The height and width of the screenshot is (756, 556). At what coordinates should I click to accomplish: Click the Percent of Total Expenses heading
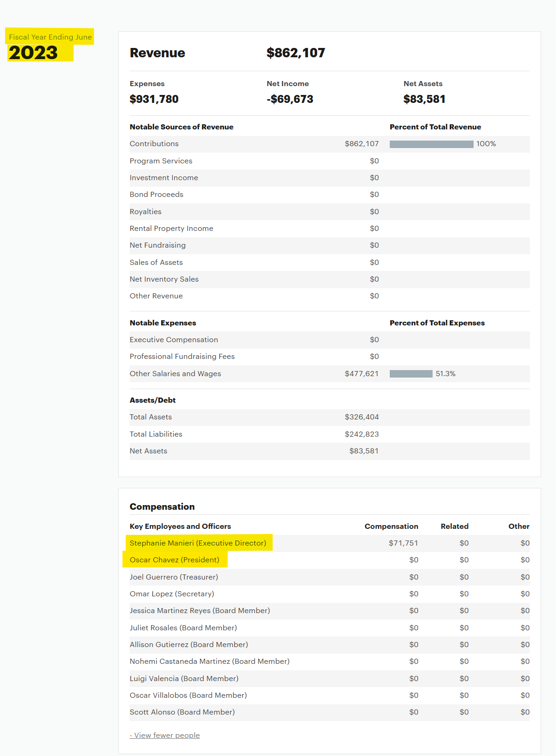[437, 323]
